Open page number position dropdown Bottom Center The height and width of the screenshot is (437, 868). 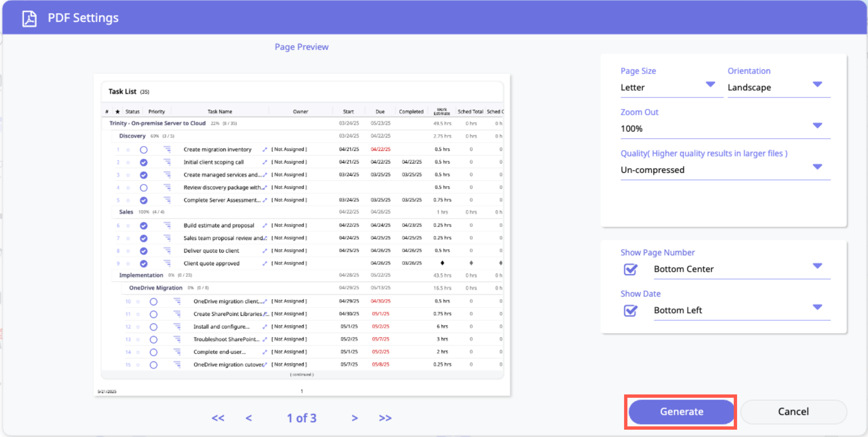pos(741,269)
